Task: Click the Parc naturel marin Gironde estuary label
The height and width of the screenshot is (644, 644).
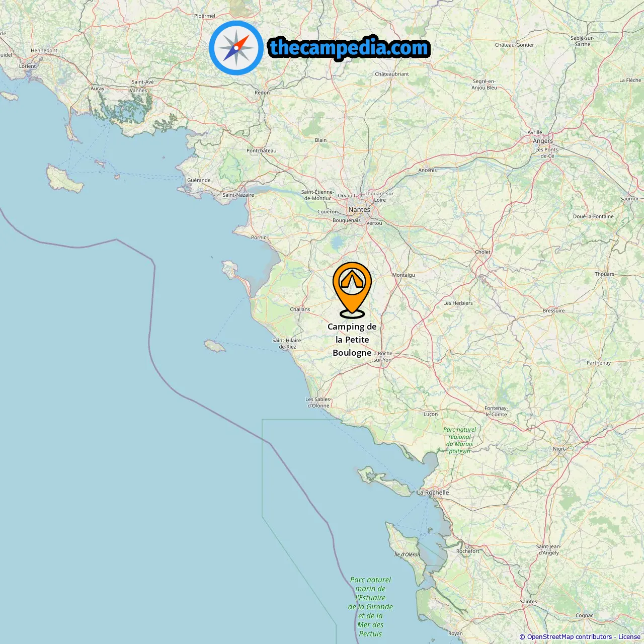Action: click(x=371, y=607)
